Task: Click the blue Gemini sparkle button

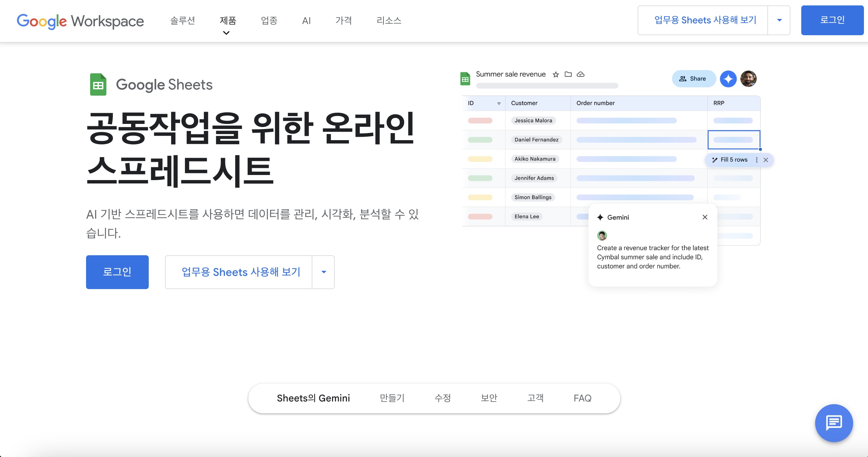Action: coord(728,79)
